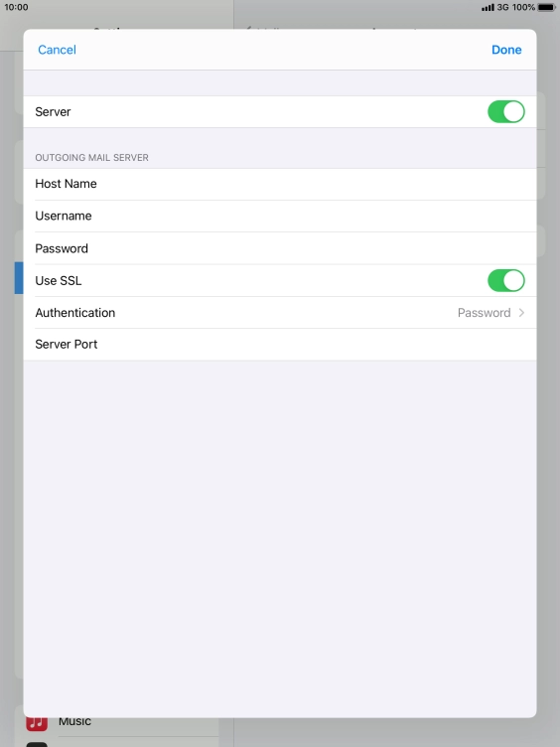
Task: Tap the 10:00 clock in status bar
Action: coord(16,7)
